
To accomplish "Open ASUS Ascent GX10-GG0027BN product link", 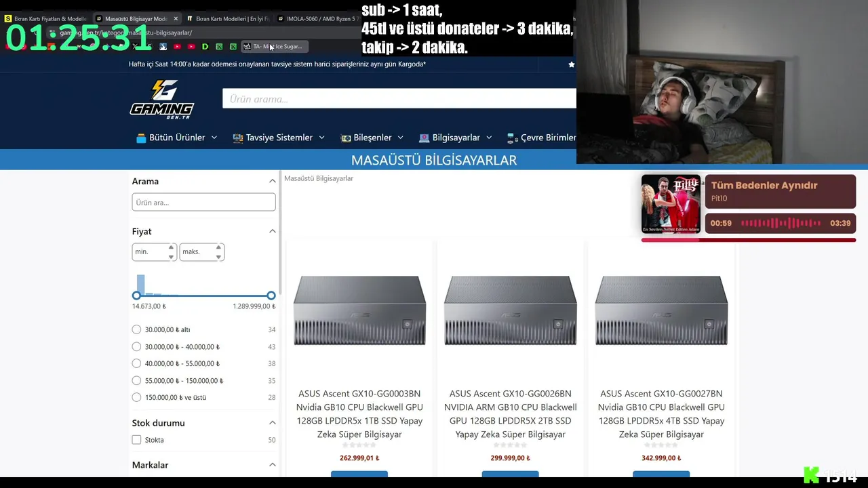I will pyautogui.click(x=661, y=414).
